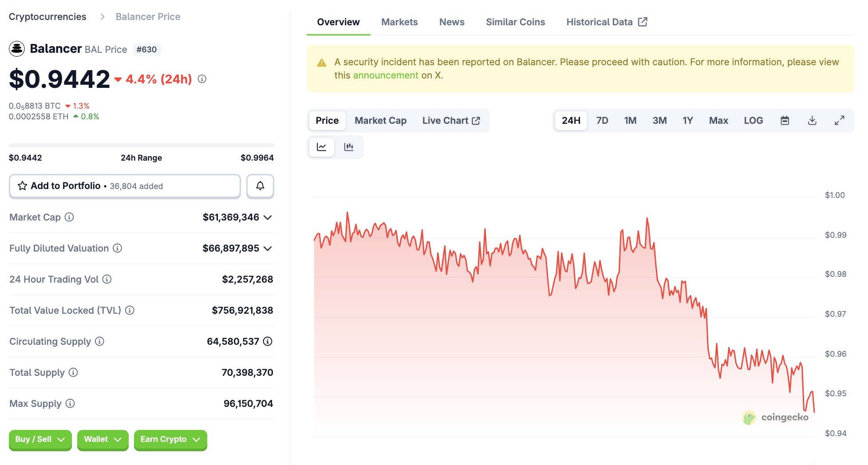The image size is (868, 465).
Task: Select the line chart view icon
Action: [322, 147]
